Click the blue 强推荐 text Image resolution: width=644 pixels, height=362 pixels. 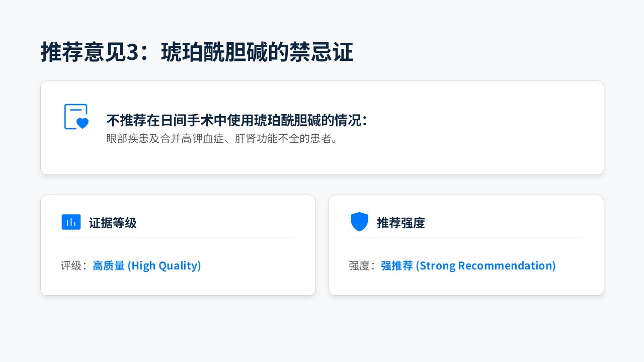pos(397,265)
